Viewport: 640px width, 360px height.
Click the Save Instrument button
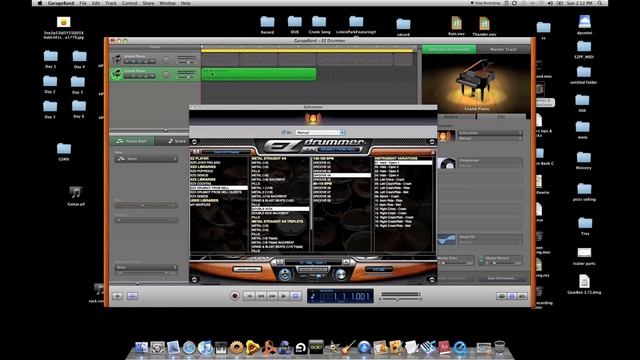coord(502,278)
